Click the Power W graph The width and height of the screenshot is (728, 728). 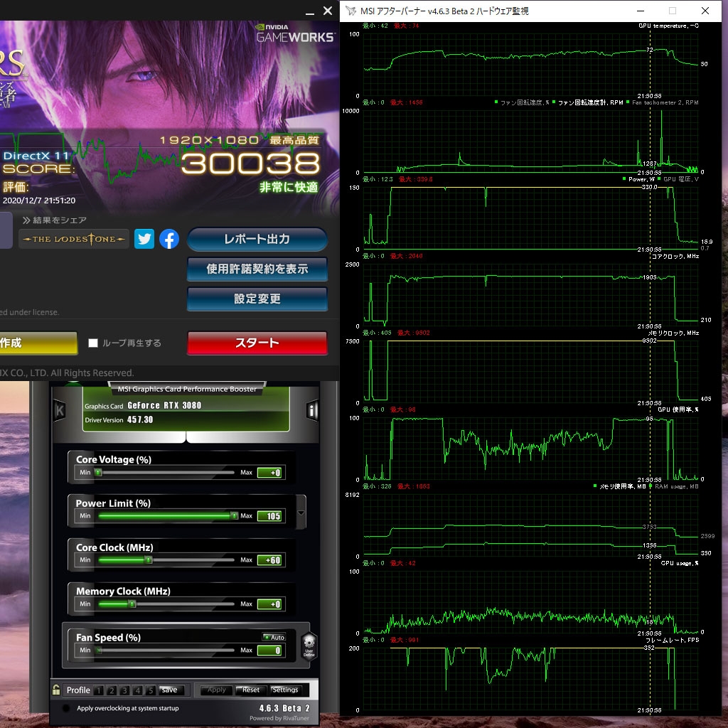click(x=530, y=218)
